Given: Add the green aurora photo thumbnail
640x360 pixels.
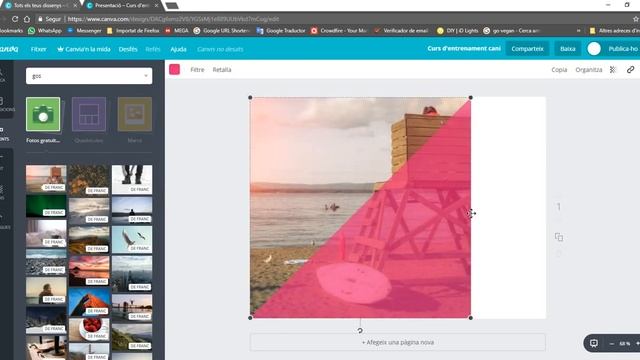Looking at the screenshot, I should 46,206.
